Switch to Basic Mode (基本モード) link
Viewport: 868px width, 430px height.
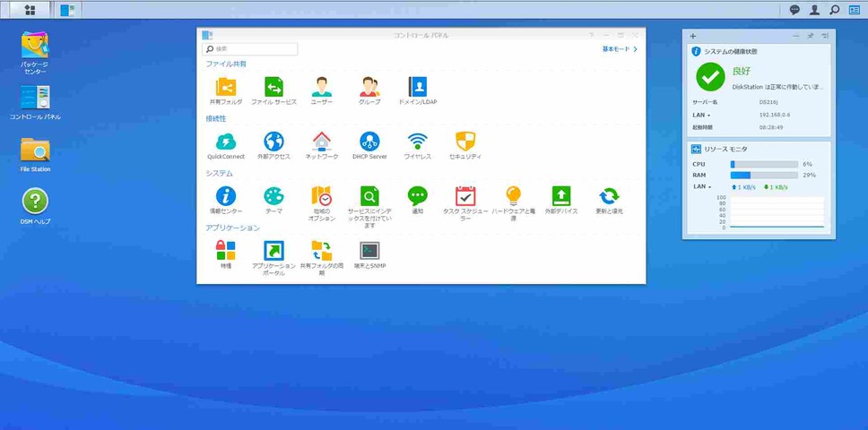click(x=620, y=49)
